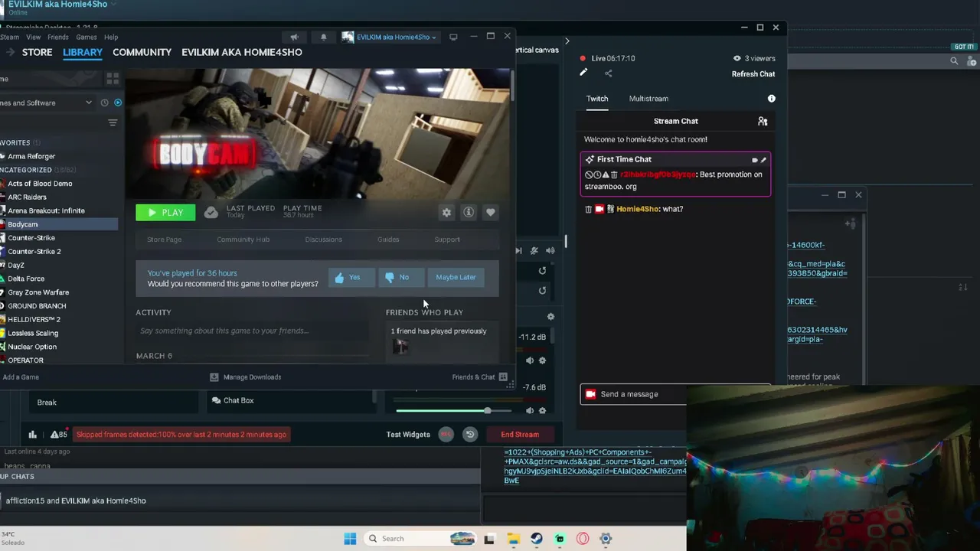Open the chat info icon beside Multistream
The height and width of the screenshot is (551, 980).
772,99
